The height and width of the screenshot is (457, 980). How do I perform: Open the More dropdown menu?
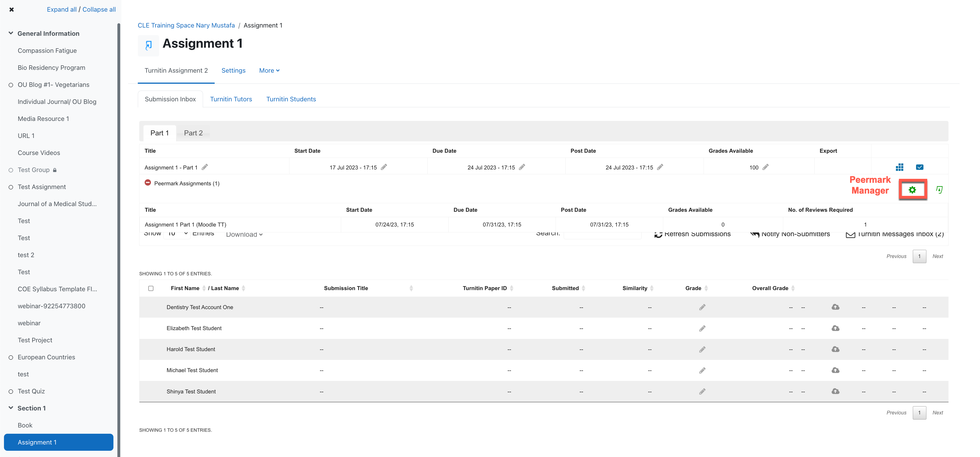coord(269,70)
